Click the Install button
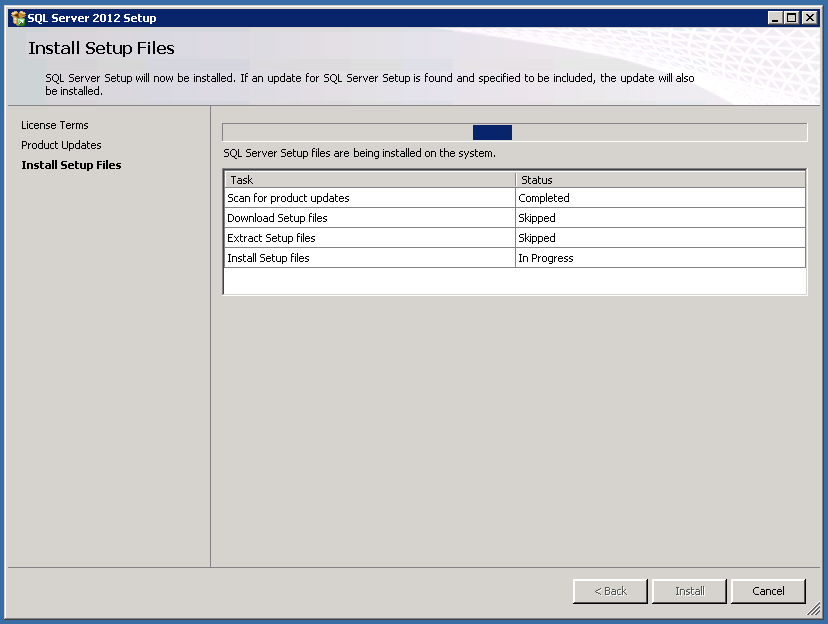 point(689,591)
